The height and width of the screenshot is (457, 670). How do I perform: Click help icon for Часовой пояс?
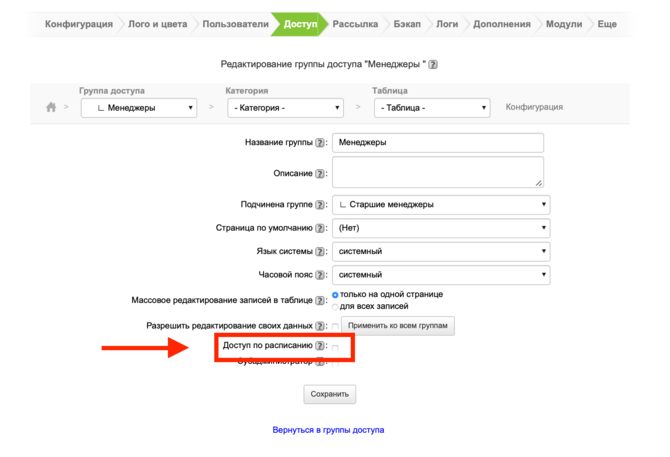pos(320,275)
